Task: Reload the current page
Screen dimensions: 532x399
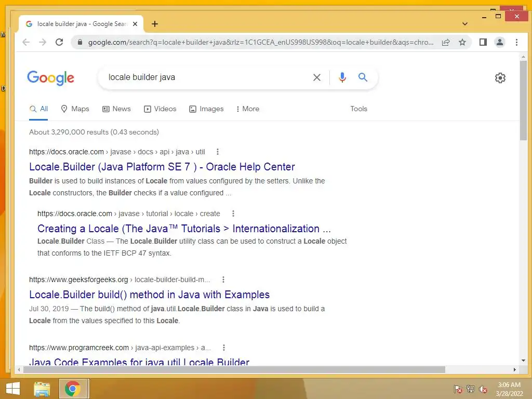Action: pyautogui.click(x=59, y=42)
